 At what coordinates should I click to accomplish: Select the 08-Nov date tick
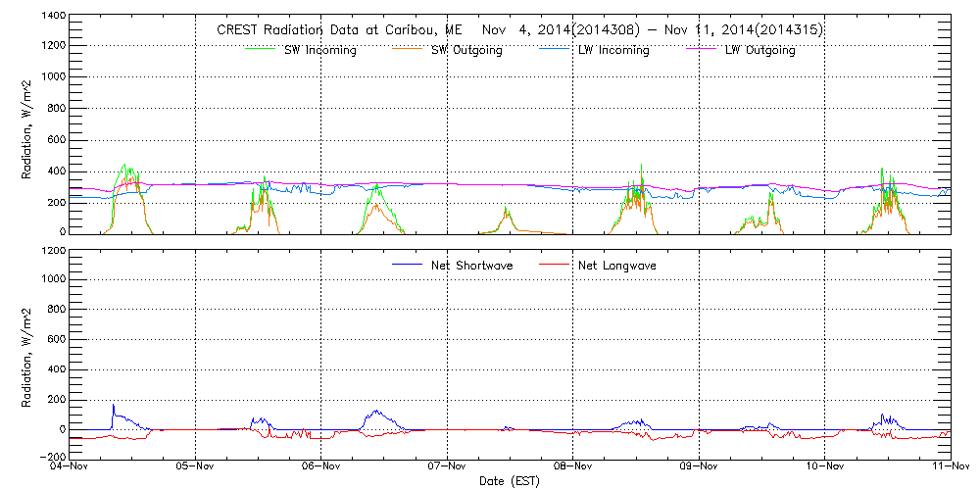point(573,467)
